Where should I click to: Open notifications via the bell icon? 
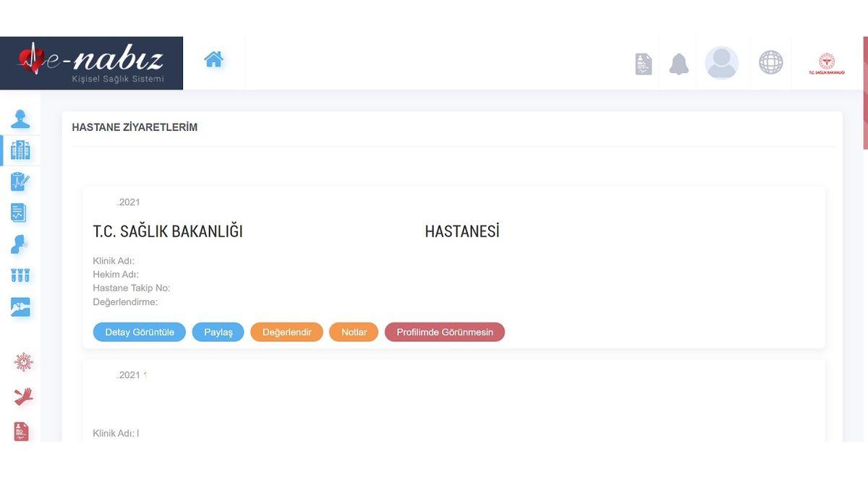tap(678, 63)
